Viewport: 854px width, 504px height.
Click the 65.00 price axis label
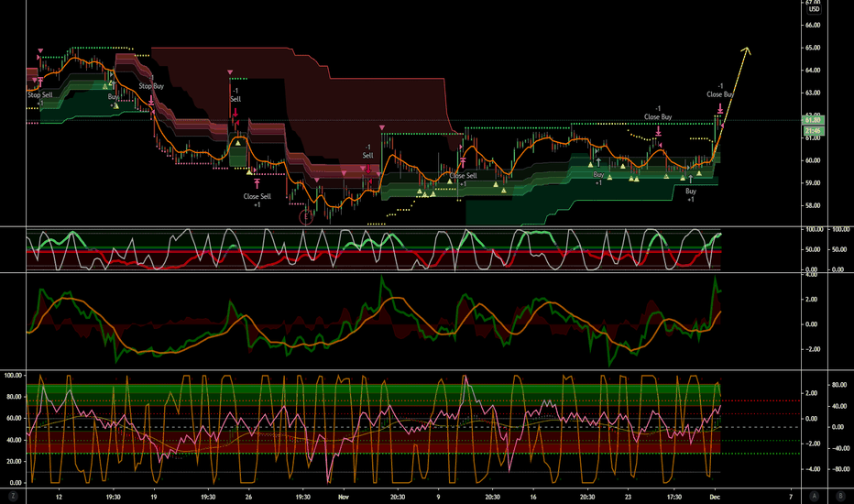[813, 48]
